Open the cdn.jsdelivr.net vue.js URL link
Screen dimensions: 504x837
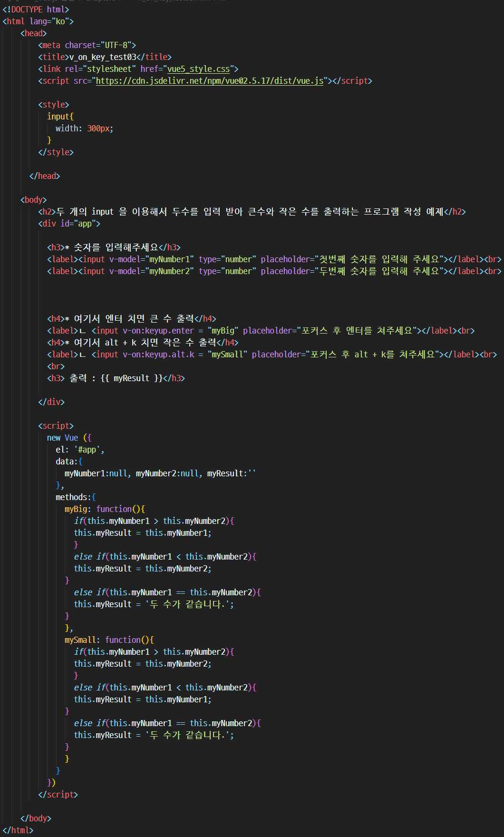[210, 81]
